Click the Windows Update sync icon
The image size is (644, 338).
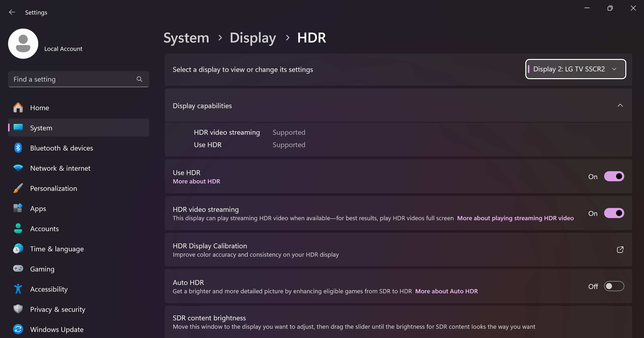[x=18, y=329]
